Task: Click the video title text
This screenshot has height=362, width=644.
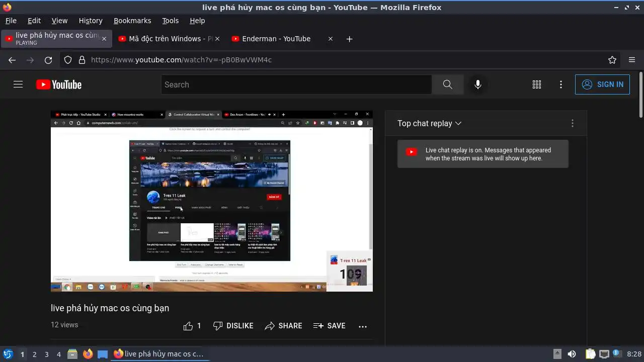Action: point(110,308)
